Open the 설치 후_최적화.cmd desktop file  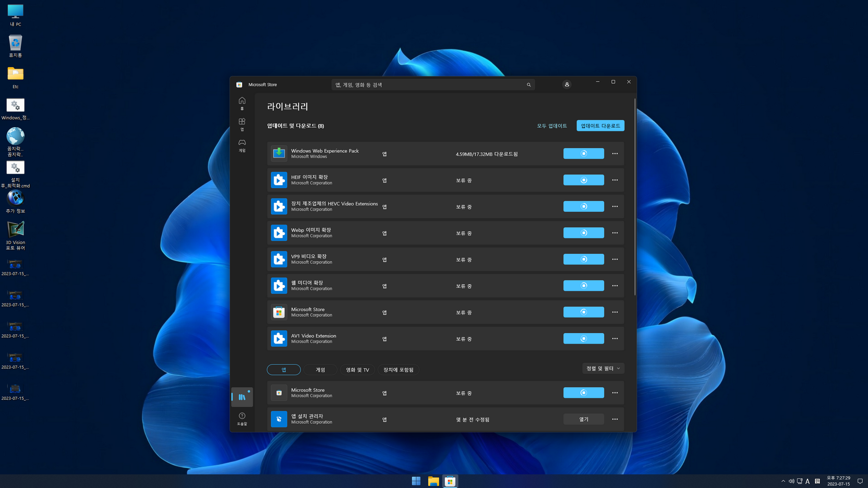15,174
